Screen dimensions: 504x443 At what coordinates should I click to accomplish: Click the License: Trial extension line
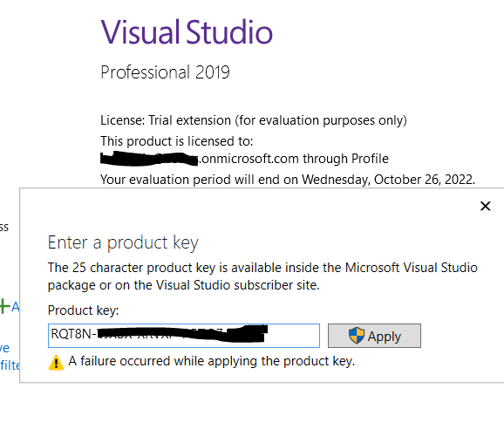coord(254,120)
